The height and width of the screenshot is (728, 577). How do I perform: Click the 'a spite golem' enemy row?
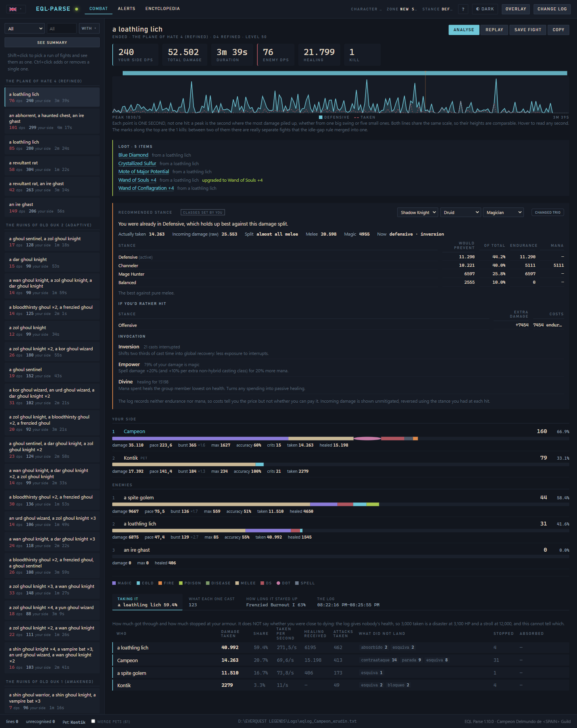pyautogui.click(x=341, y=504)
